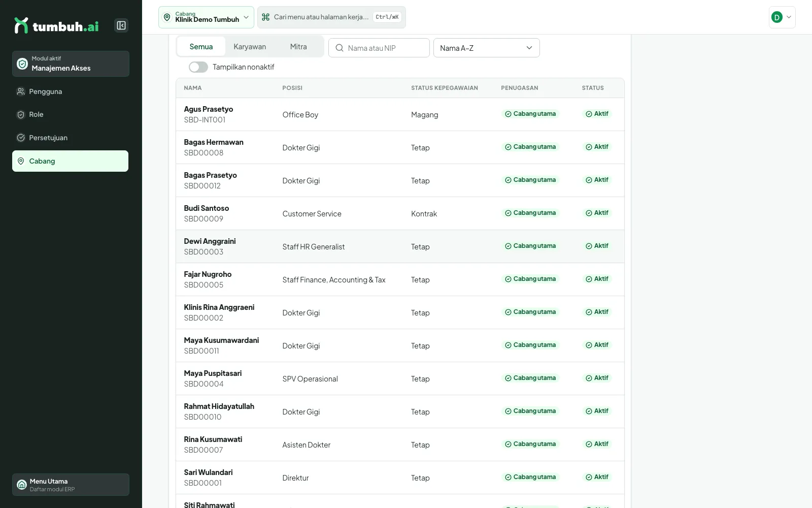Collapse the sidebar panel icon
Screen dimensions: 812x508
point(121,25)
